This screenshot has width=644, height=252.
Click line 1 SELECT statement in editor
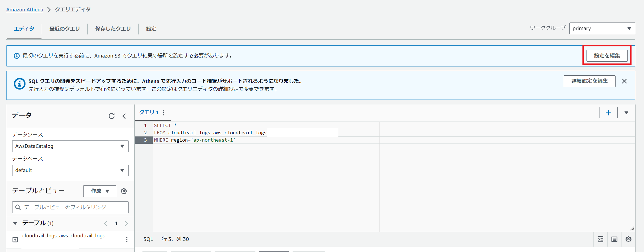pos(165,125)
